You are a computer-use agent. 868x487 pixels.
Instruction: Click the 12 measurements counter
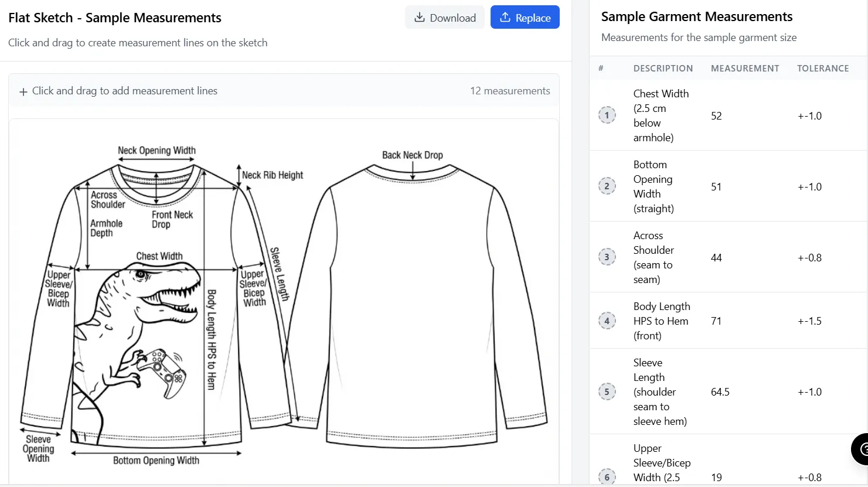pyautogui.click(x=510, y=91)
